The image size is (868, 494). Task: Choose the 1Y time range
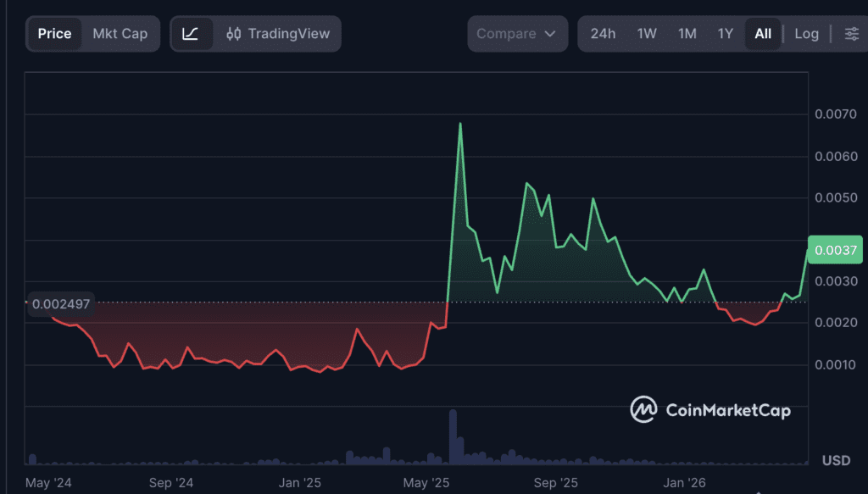[726, 34]
